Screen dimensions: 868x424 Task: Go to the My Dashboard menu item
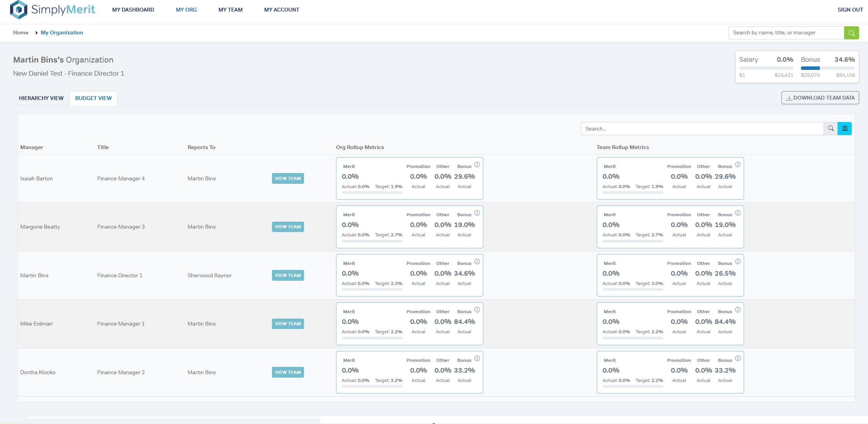(x=133, y=10)
